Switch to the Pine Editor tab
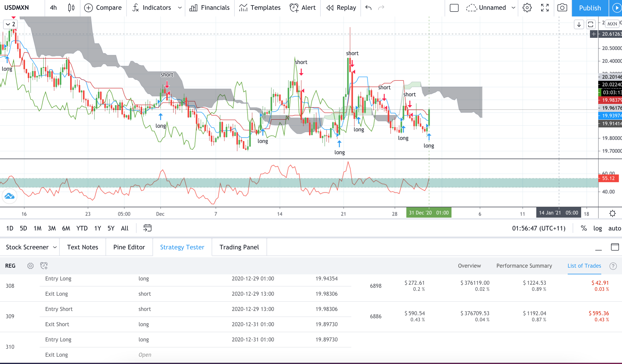622x364 pixels. click(x=129, y=247)
